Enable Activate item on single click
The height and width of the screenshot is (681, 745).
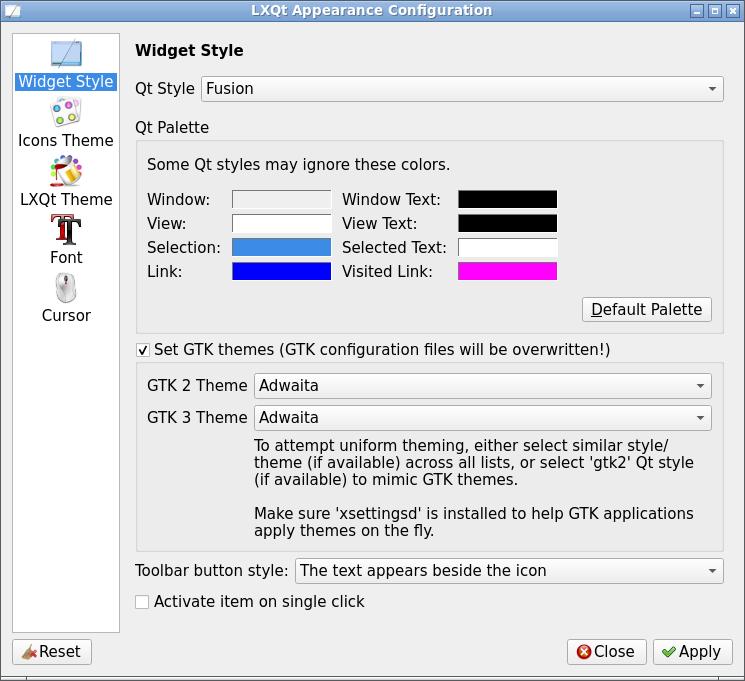pos(142,602)
